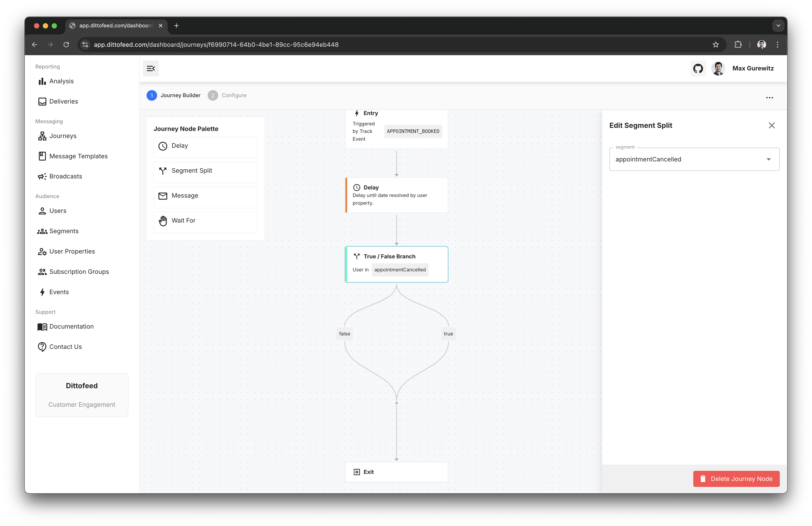Select the Exit node on canvas
812x526 pixels.
pyautogui.click(x=396, y=472)
